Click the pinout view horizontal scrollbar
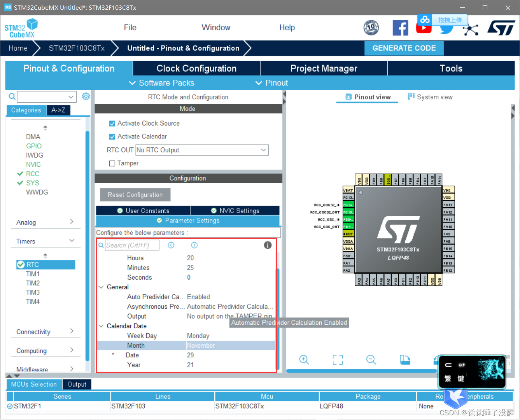 362,371
